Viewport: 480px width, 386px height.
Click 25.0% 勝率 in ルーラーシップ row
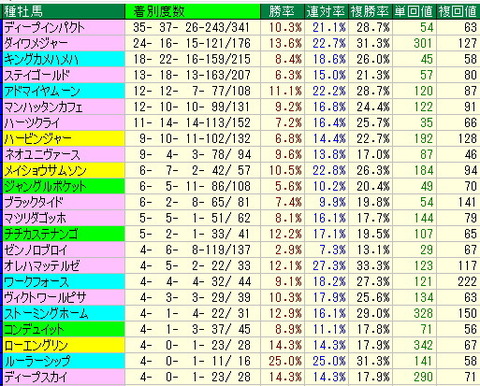tap(285, 361)
